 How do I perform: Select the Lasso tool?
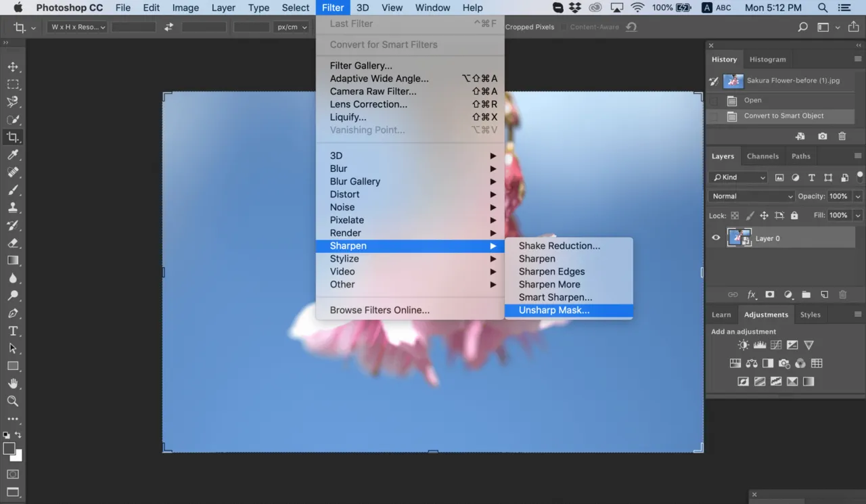tap(14, 101)
